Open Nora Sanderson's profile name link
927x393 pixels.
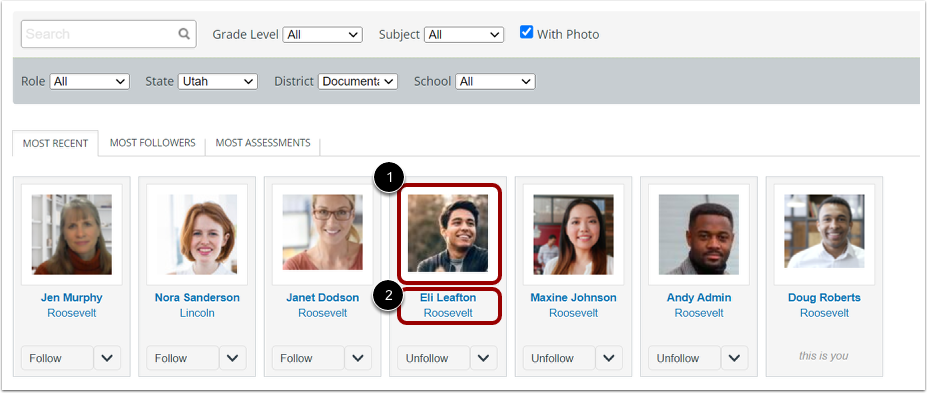tap(197, 297)
